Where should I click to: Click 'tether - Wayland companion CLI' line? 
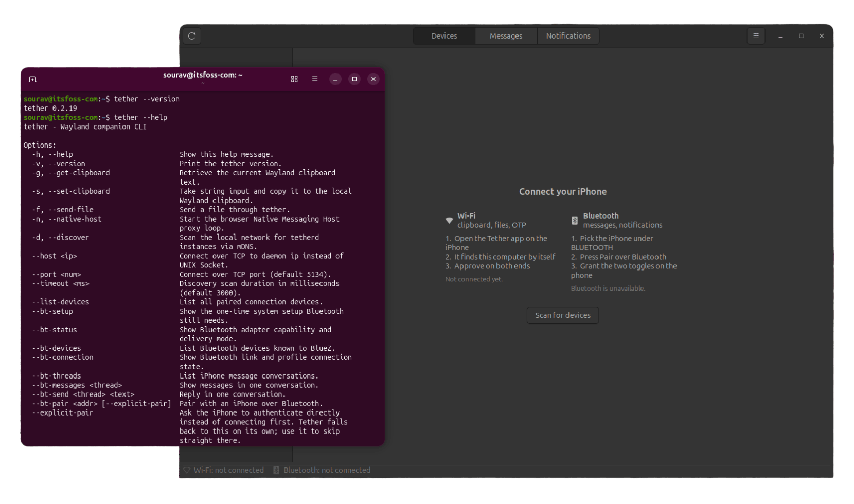[85, 127]
